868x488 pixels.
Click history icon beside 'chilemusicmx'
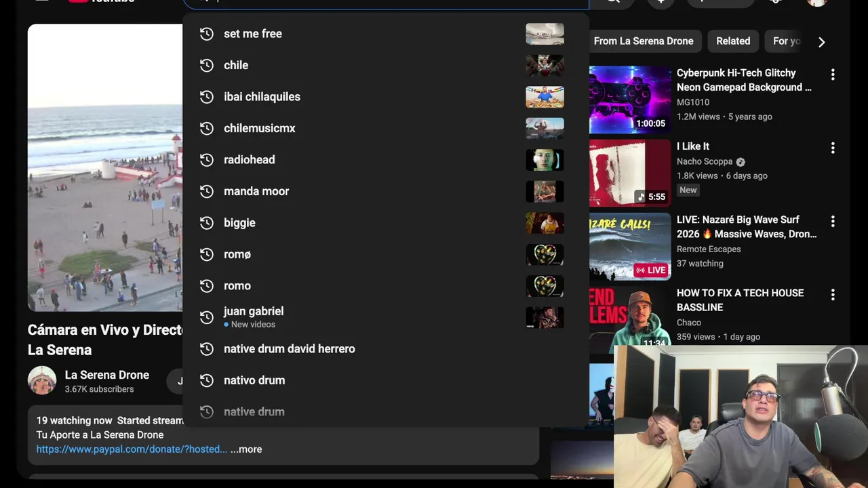207,128
